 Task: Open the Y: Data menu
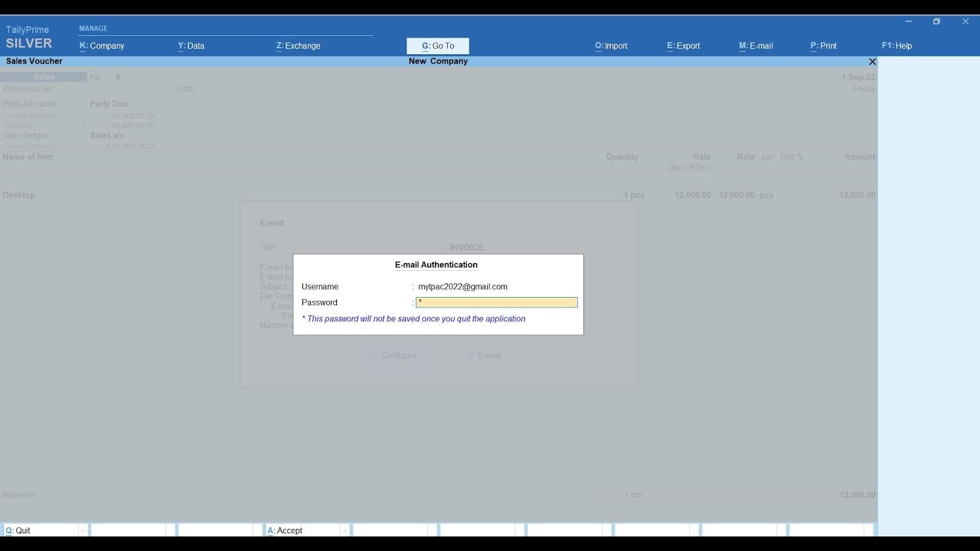click(191, 46)
